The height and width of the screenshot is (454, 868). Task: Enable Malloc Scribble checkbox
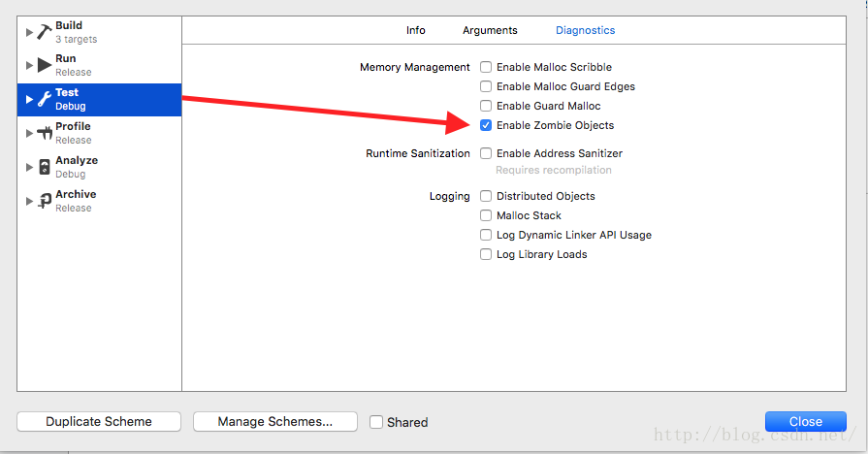[486, 67]
